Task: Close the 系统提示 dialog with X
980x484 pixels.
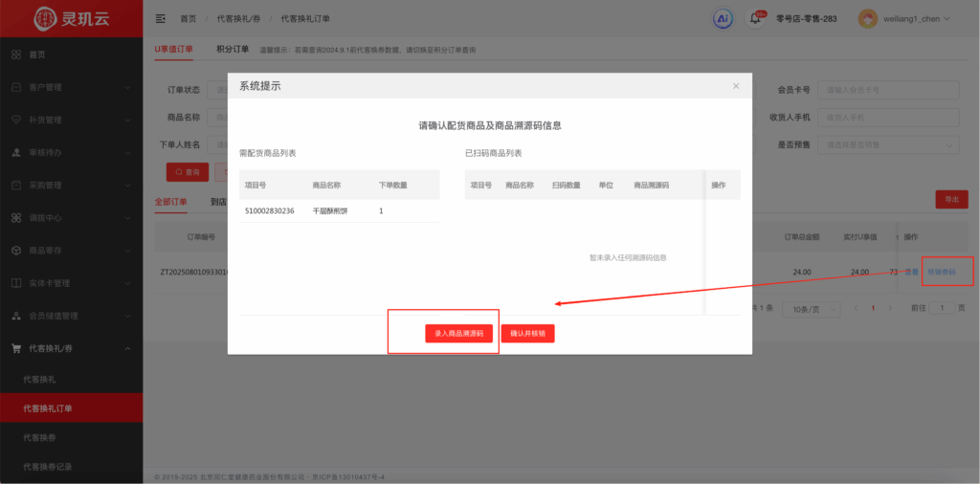Action: [x=735, y=86]
